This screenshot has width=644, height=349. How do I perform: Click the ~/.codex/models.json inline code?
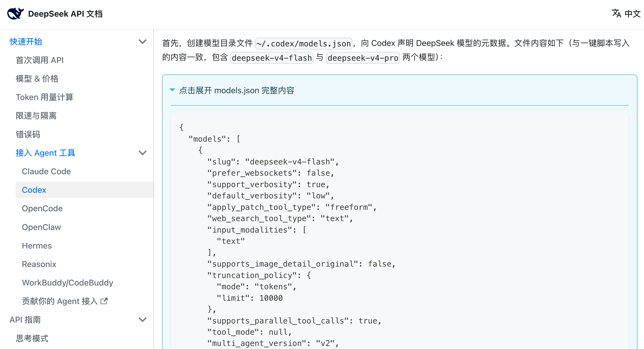303,44
